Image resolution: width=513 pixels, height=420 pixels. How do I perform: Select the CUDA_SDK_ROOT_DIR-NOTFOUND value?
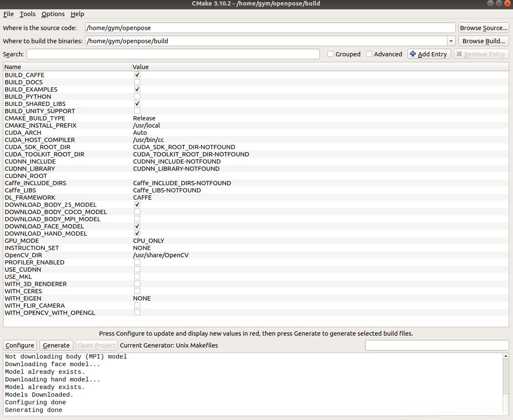(x=184, y=147)
